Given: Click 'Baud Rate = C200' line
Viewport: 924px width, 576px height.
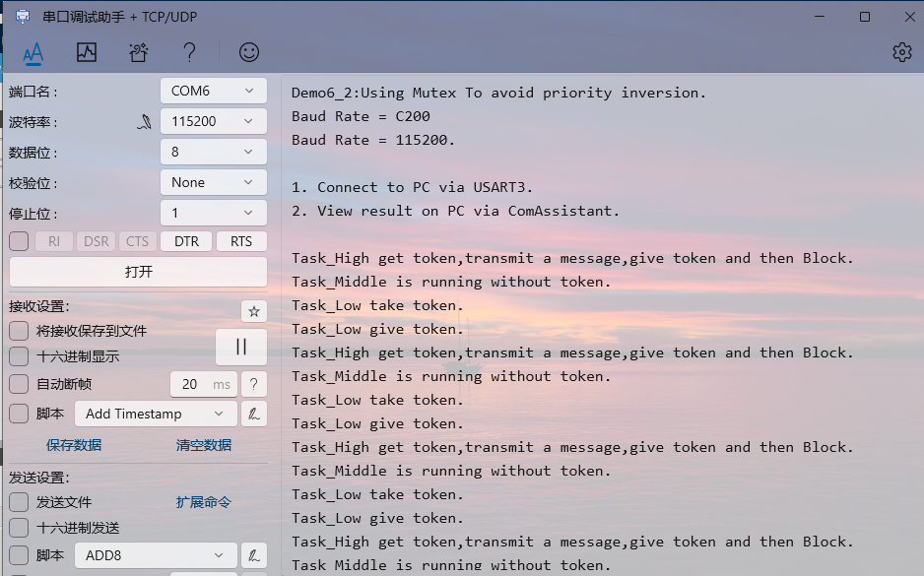Looking at the screenshot, I should (x=361, y=116).
